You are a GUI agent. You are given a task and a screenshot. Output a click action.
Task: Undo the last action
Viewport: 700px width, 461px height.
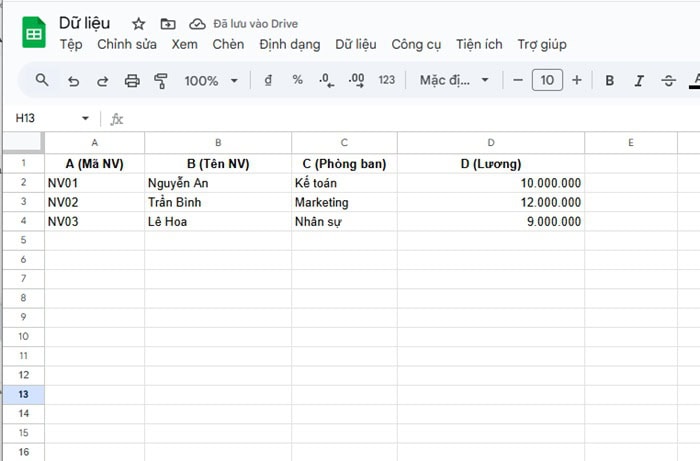pyautogui.click(x=73, y=80)
